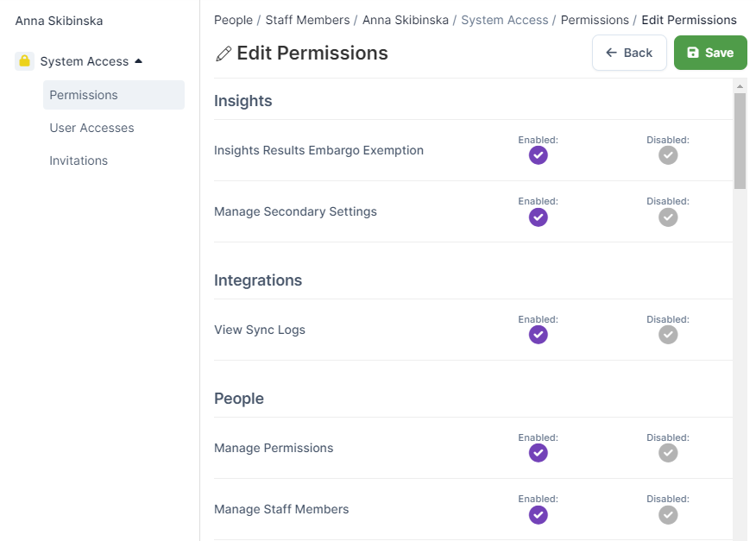Click the pencil icon beside Edit Permissions
The width and height of the screenshot is (756, 541).
(224, 53)
